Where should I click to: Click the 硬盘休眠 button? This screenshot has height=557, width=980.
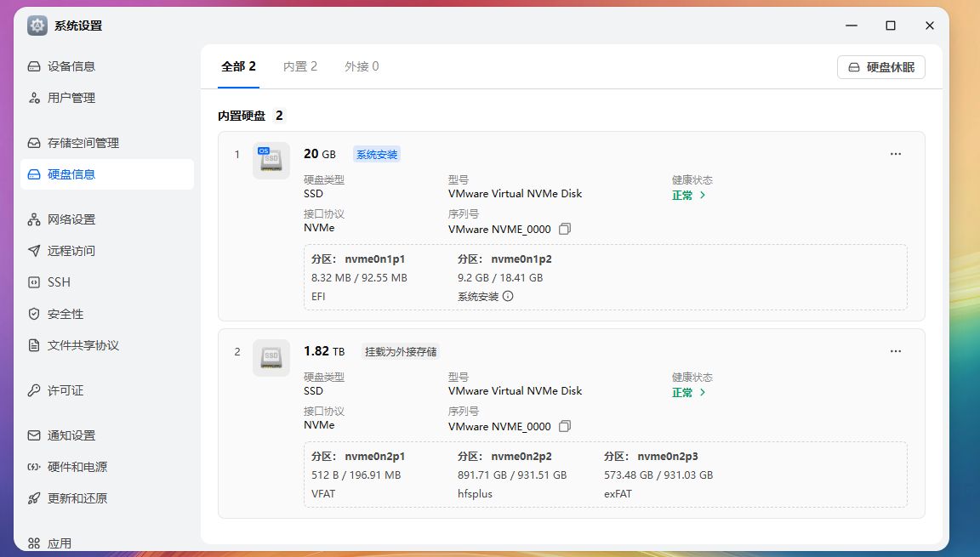tap(880, 66)
